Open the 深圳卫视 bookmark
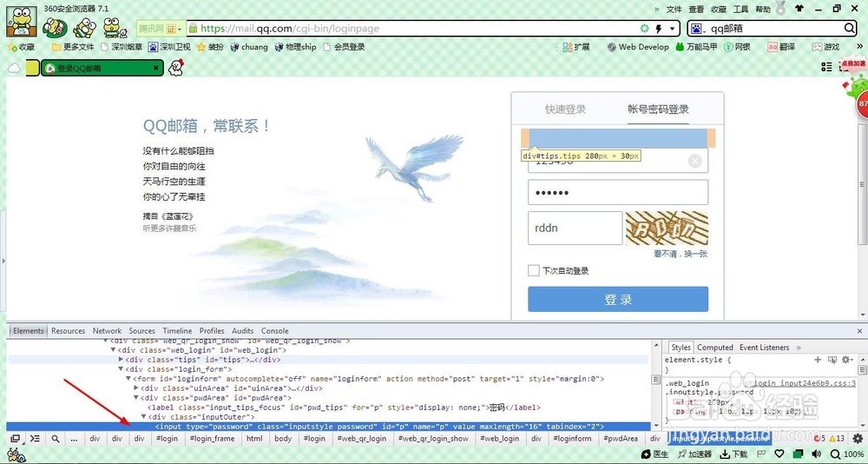Screen dimensions: 868x464 click(x=169, y=47)
